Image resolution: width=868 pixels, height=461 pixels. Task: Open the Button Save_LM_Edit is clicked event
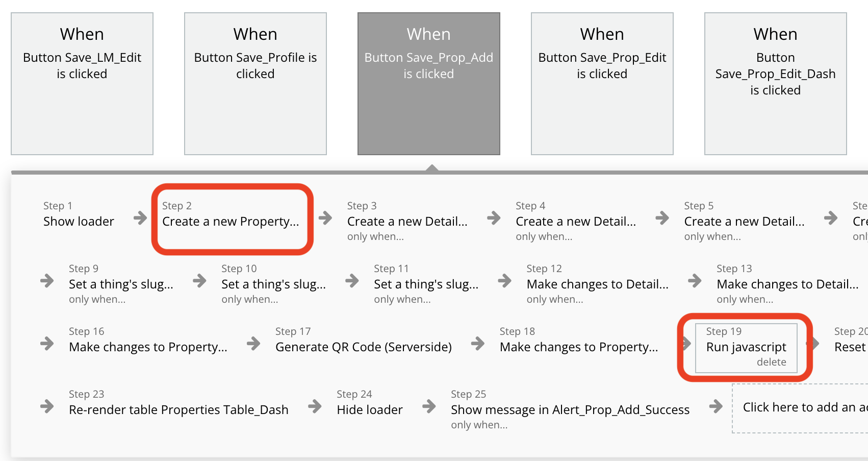click(x=82, y=84)
